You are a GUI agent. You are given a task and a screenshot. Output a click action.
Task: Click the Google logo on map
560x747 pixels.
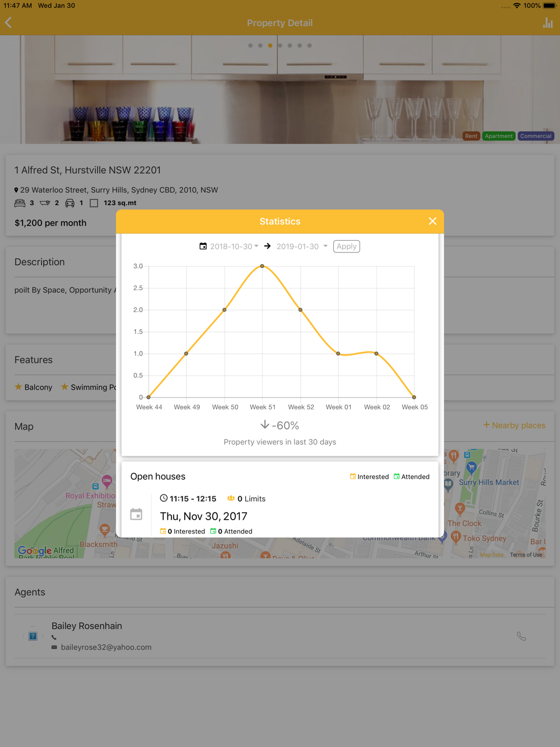(35, 551)
